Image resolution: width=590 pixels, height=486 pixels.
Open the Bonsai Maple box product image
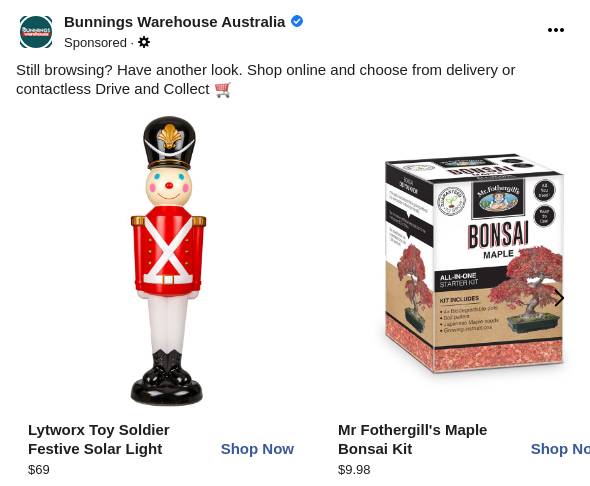[x=474, y=263]
